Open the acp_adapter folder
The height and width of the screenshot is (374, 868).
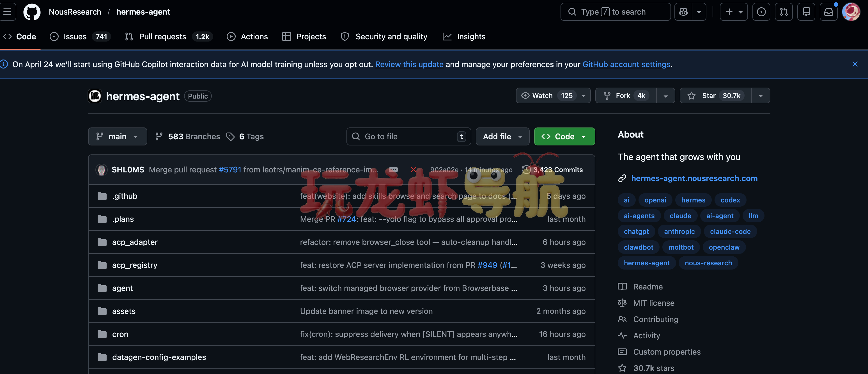[135, 242]
